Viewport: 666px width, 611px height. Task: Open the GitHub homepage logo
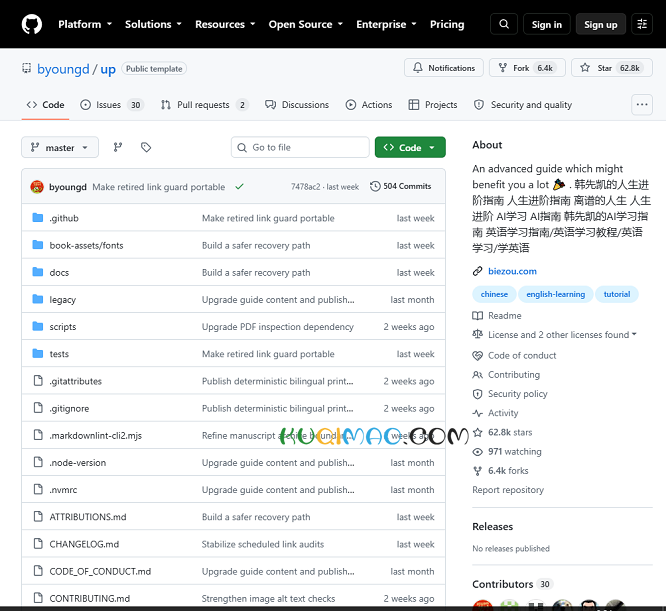pyautogui.click(x=32, y=24)
